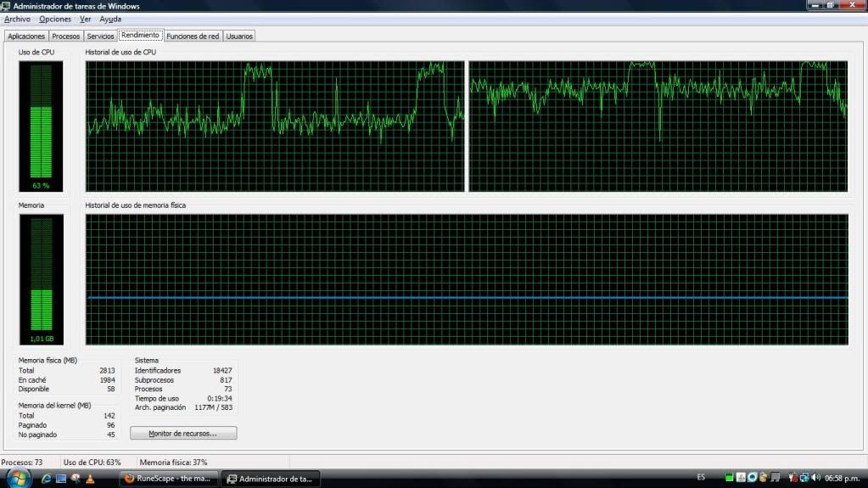The image size is (868, 488).
Task: Switch to the Usuarios tab
Action: (x=239, y=36)
